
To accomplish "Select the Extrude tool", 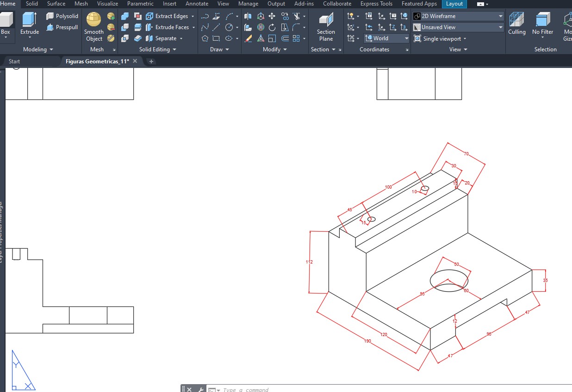I will point(30,23).
